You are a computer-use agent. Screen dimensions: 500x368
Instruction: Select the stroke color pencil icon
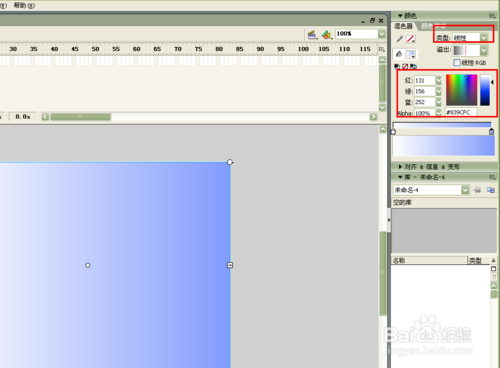coord(399,39)
